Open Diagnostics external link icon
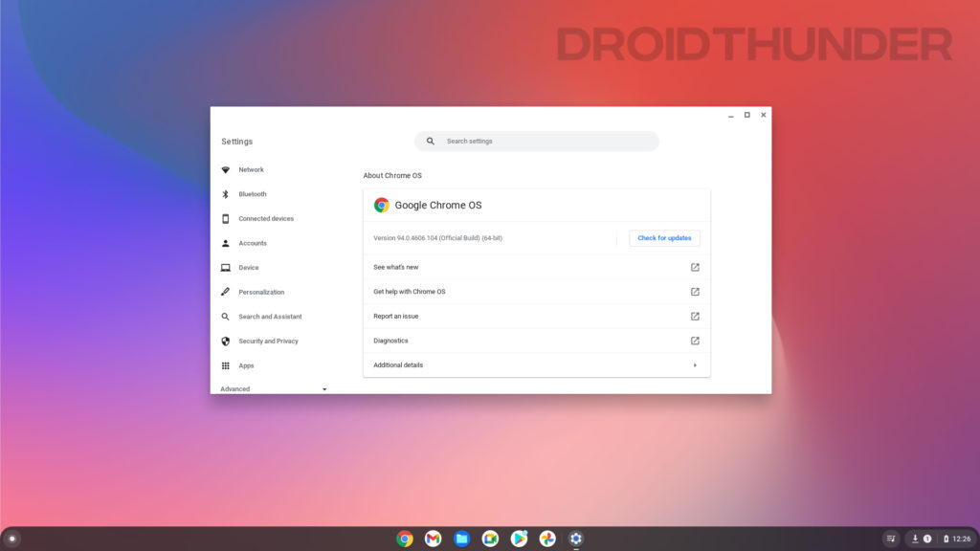980x551 pixels. (695, 341)
